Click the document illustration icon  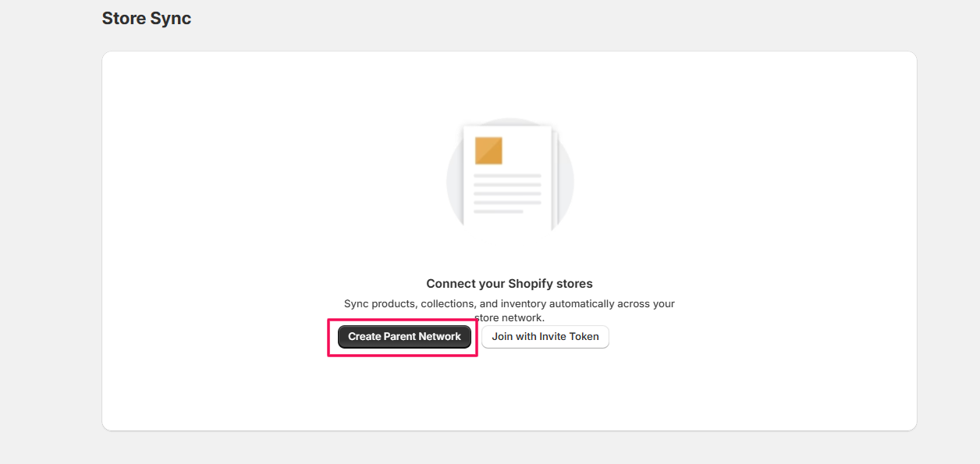point(508,177)
